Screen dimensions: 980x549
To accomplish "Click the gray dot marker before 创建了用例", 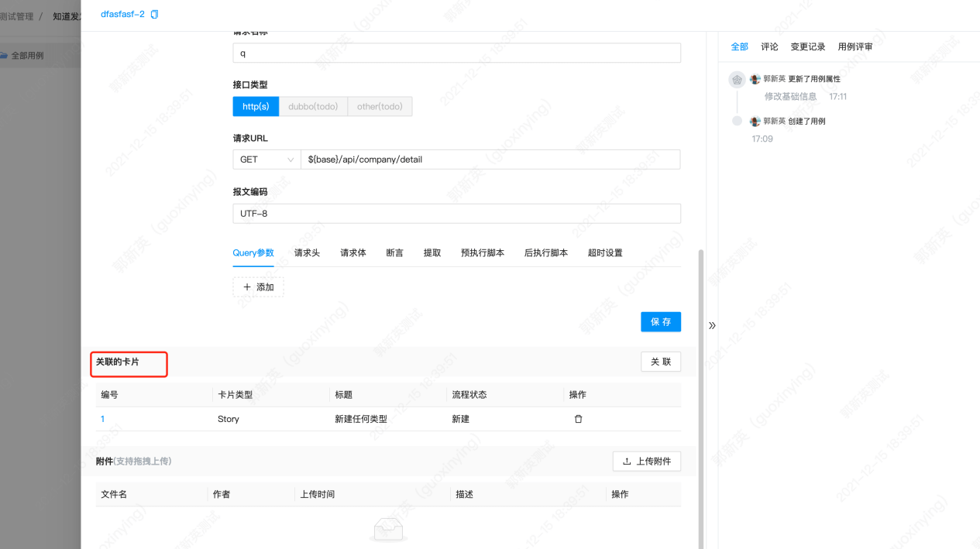I will click(736, 121).
